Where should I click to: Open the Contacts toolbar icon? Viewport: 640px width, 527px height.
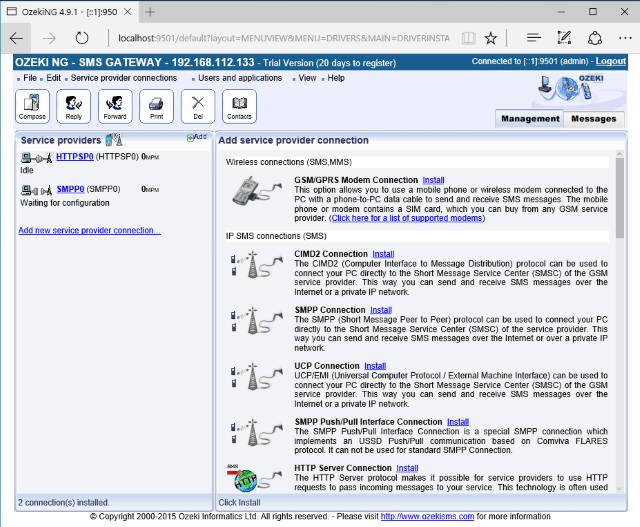239,106
